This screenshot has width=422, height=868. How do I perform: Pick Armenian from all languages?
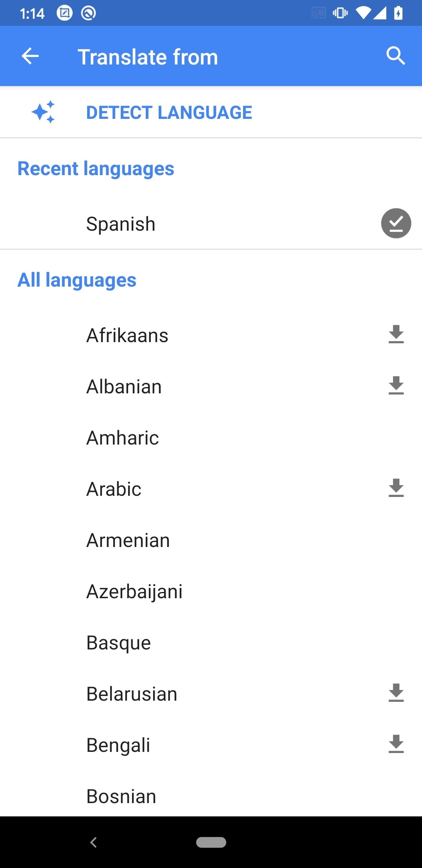[128, 540]
